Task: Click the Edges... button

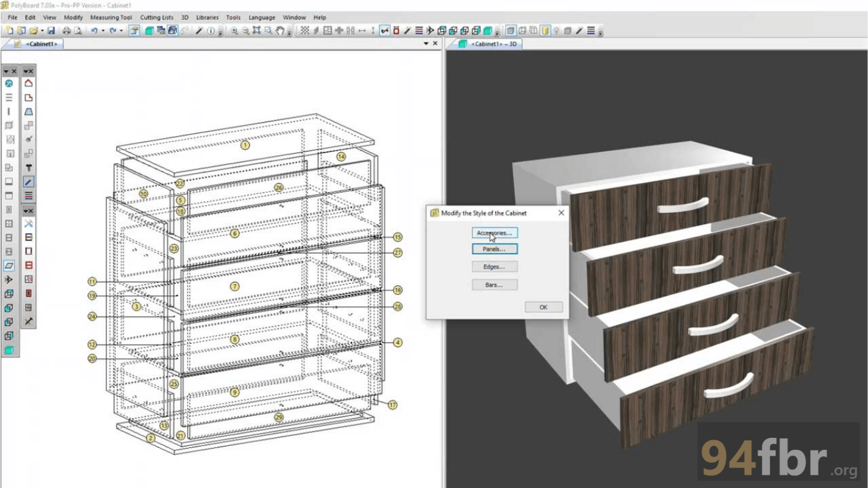Action: 494,267
